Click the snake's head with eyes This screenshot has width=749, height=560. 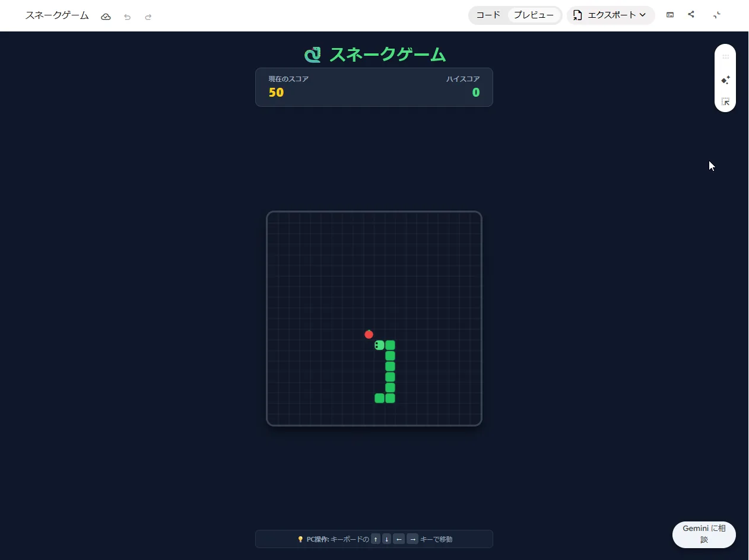379,345
